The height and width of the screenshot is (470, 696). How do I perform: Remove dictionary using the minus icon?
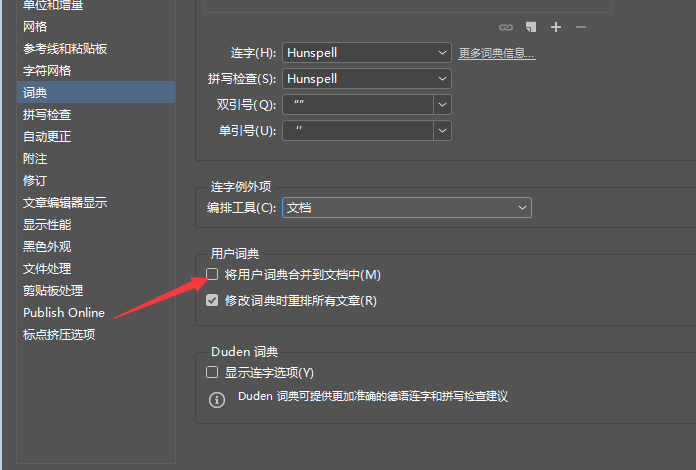click(581, 27)
